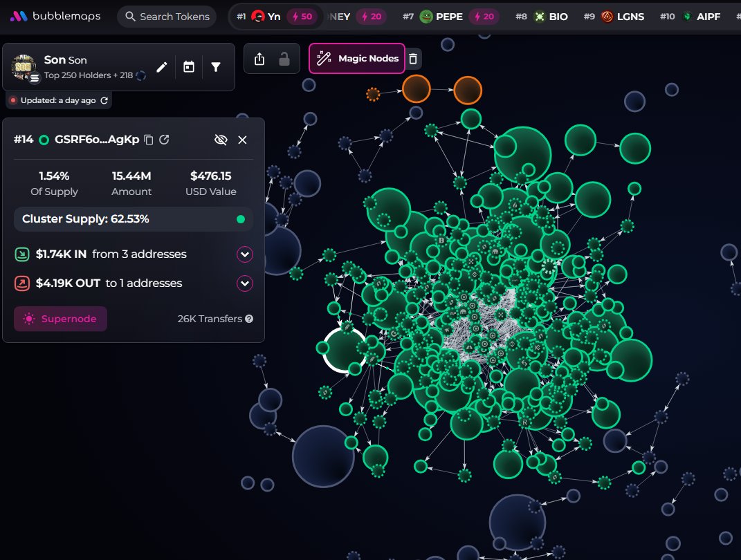Click the share export icon
The height and width of the screenshot is (560, 741).
(x=259, y=59)
